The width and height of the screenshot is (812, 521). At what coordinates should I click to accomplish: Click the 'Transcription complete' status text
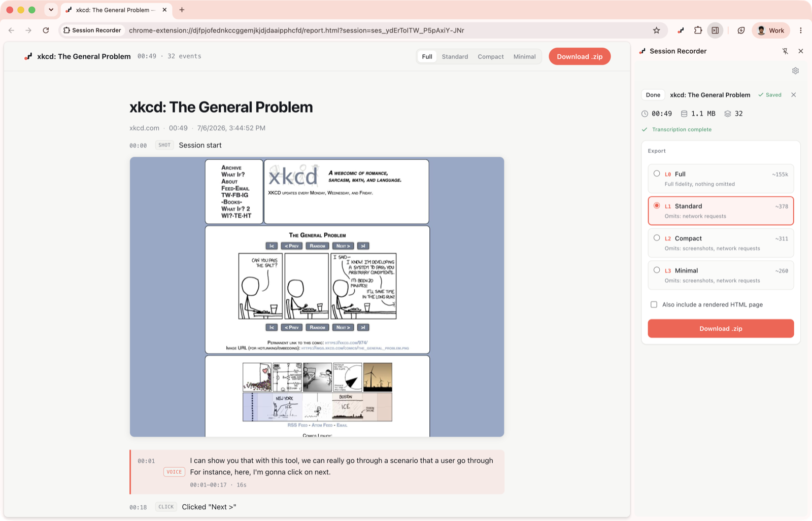coord(682,129)
